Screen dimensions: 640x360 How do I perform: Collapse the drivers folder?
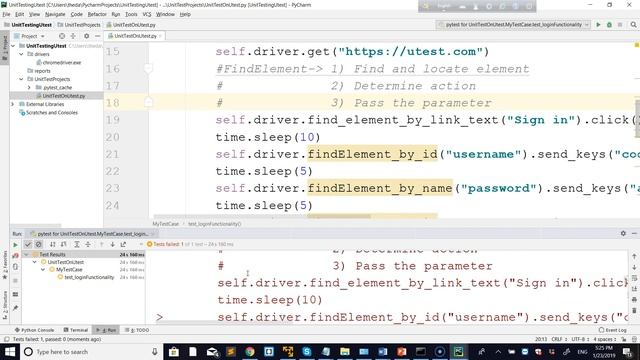pyautogui.click(x=21, y=54)
